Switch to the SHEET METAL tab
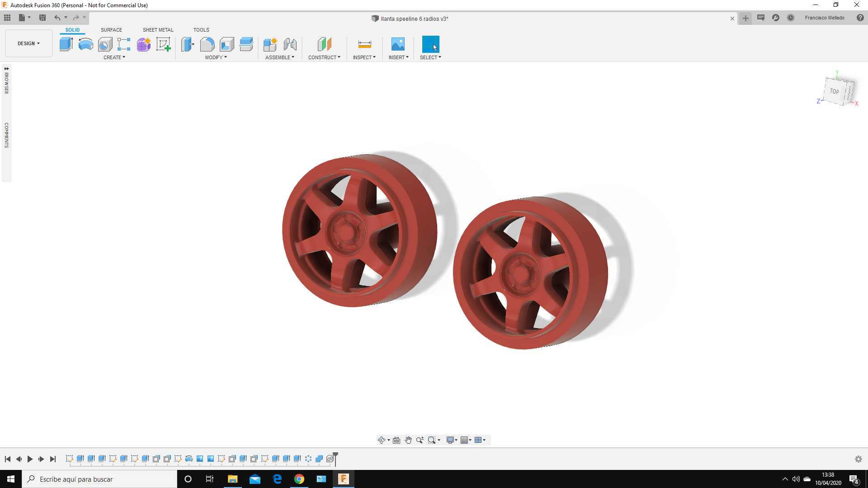 [158, 30]
